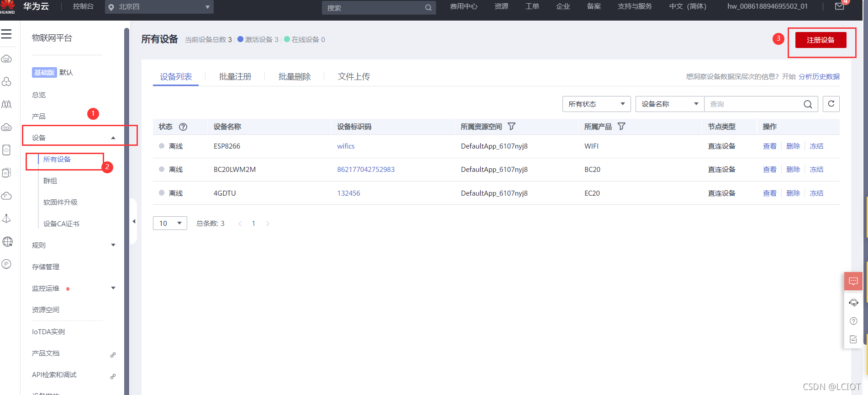Open the 设备名称 search type dropdown

click(x=670, y=104)
